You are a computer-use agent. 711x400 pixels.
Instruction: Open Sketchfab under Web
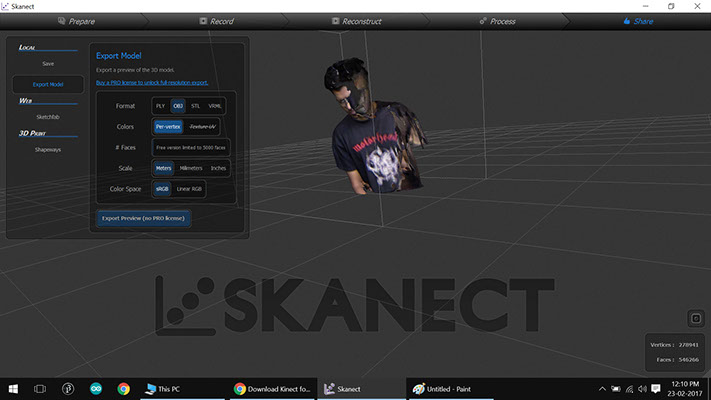(48, 117)
